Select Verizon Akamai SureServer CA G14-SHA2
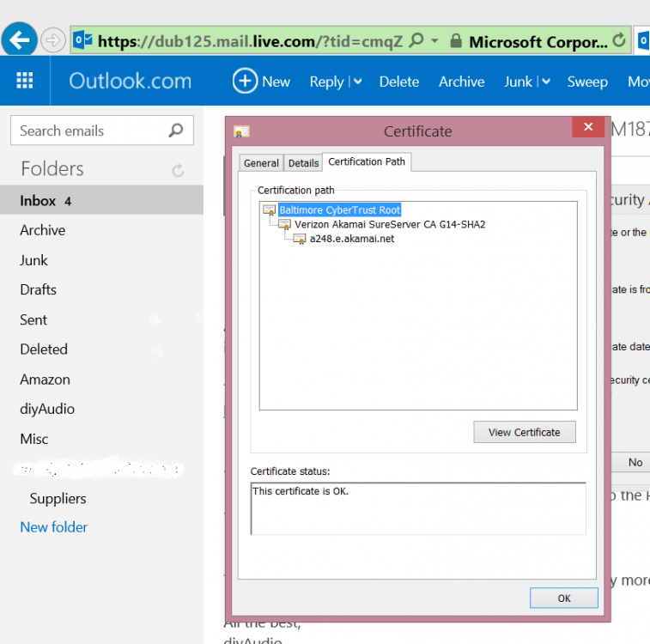Image resolution: width=650 pixels, height=644 pixels. pyautogui.click(x=390, y=225)
